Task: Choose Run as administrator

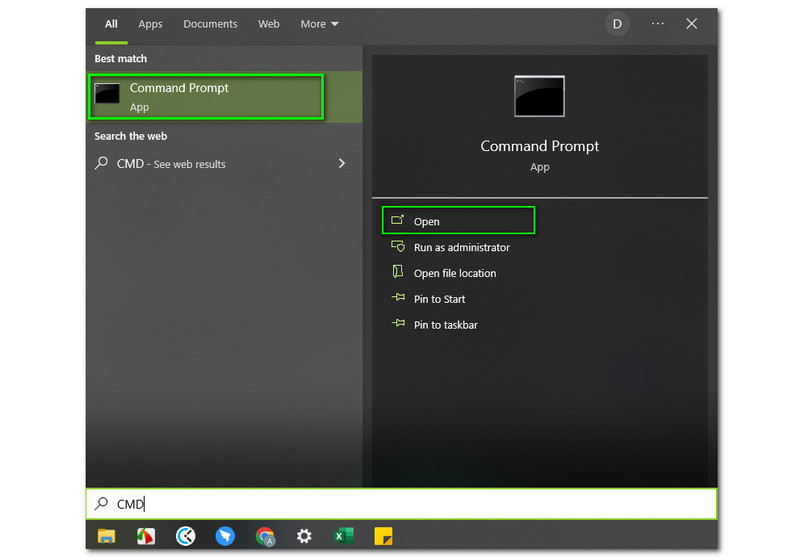Action: 461,247
